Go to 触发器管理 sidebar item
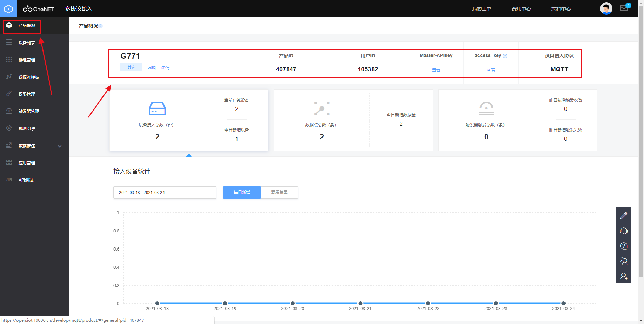This screenshot has width=644, height=324. (29, 112)
